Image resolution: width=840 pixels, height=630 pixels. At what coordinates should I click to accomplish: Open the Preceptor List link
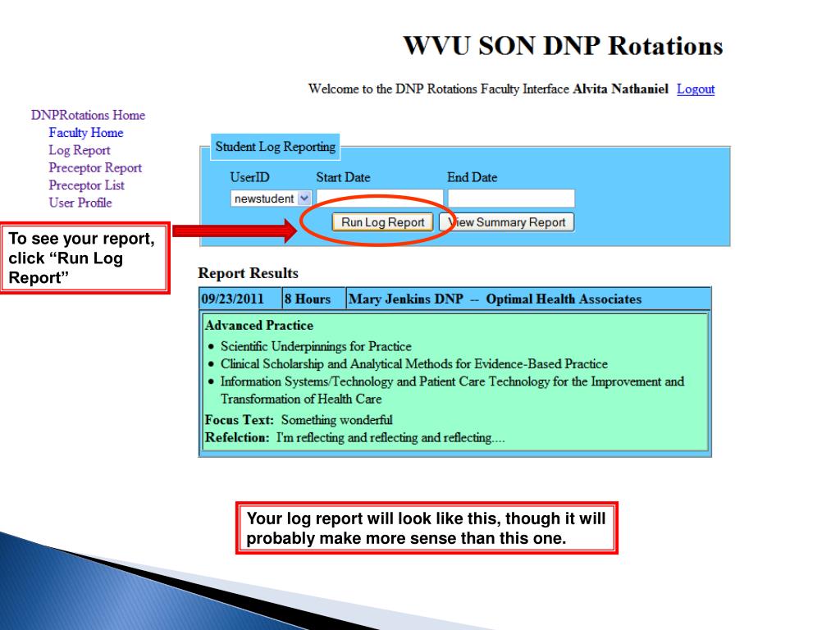(x=86, y=185)
